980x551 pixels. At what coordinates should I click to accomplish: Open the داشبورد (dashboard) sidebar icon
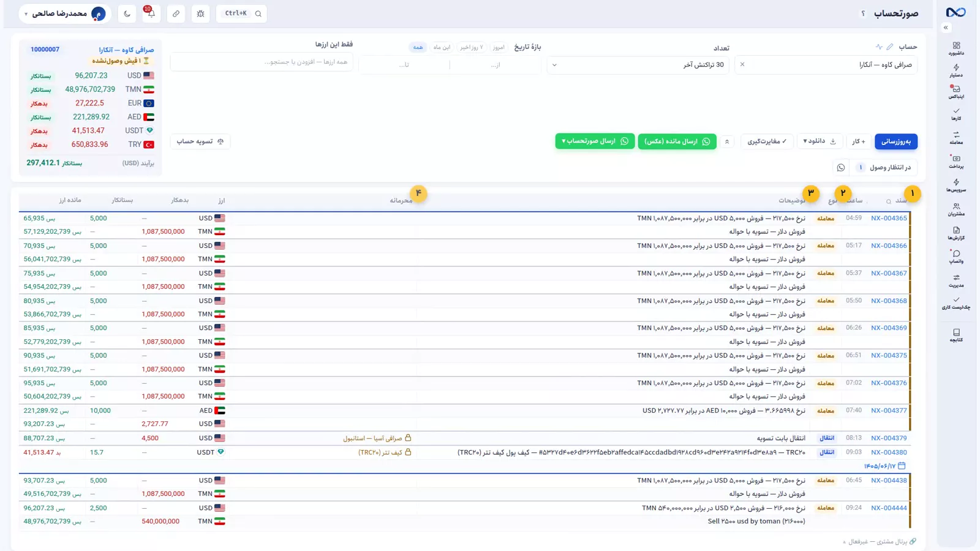coord(956,48)
